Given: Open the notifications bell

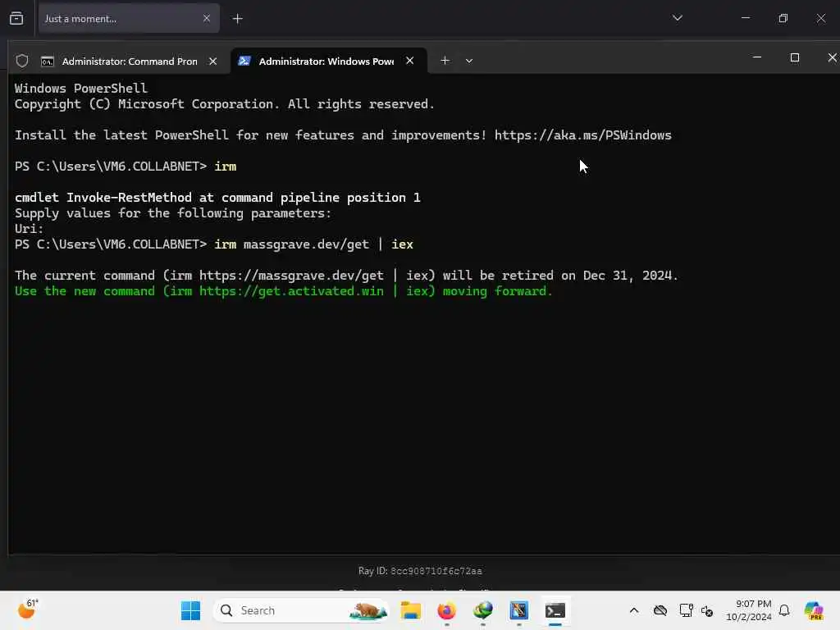Looking at the screenshot, I should point(784,610).
